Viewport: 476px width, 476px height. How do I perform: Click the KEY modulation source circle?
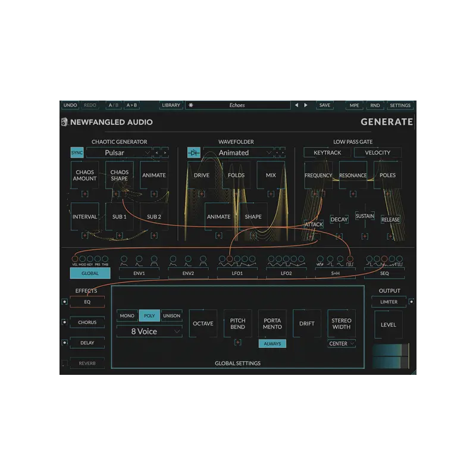click(90, 259)
